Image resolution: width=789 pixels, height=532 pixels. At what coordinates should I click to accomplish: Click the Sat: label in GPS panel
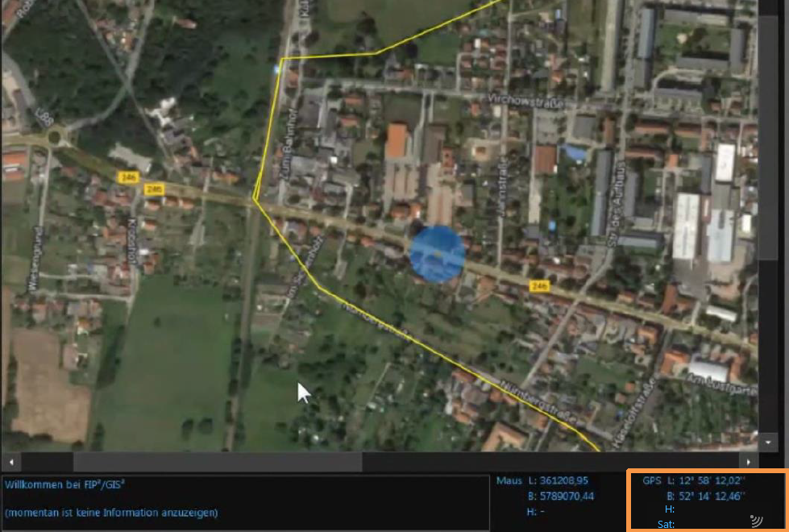point(665,524)
